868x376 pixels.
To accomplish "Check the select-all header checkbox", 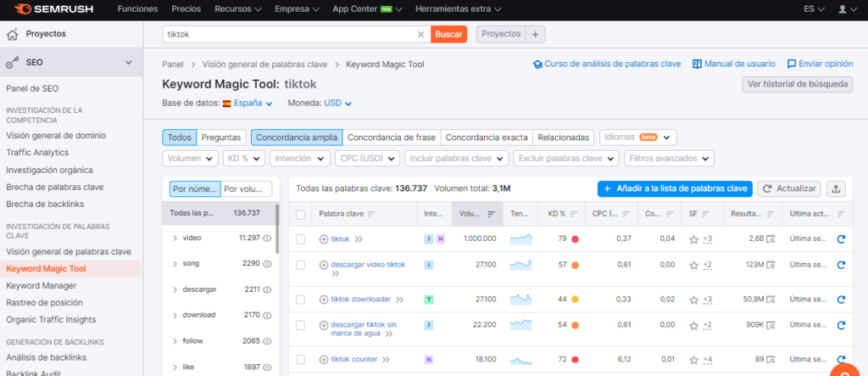I will (300, 214).
